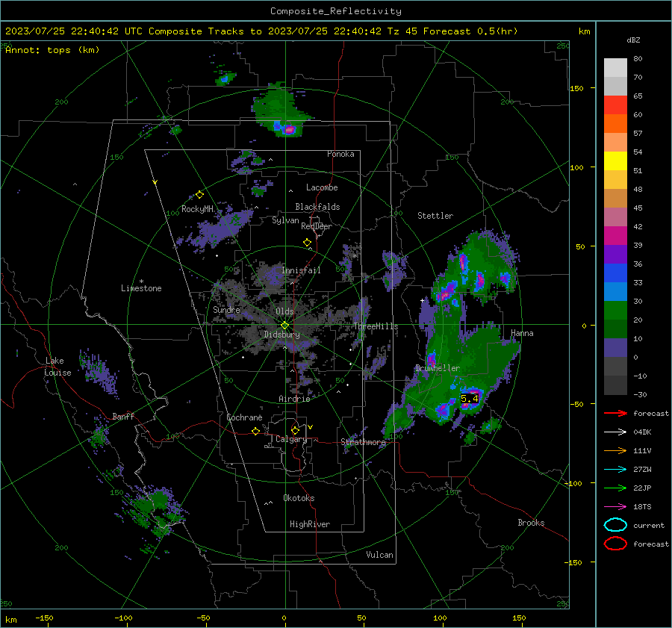Click the Okotoks city label
This screenshot has height=628, width=672.
point(299,497)
